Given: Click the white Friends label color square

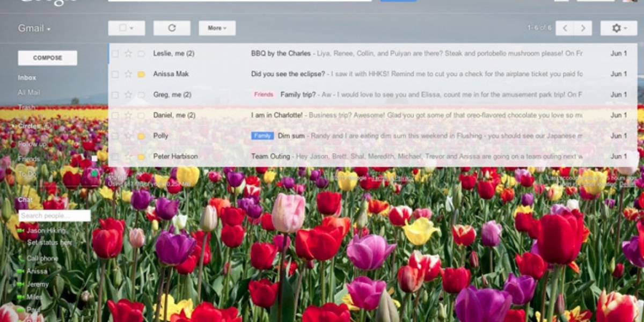Looking at the screenshot, I should click(94, 159).
